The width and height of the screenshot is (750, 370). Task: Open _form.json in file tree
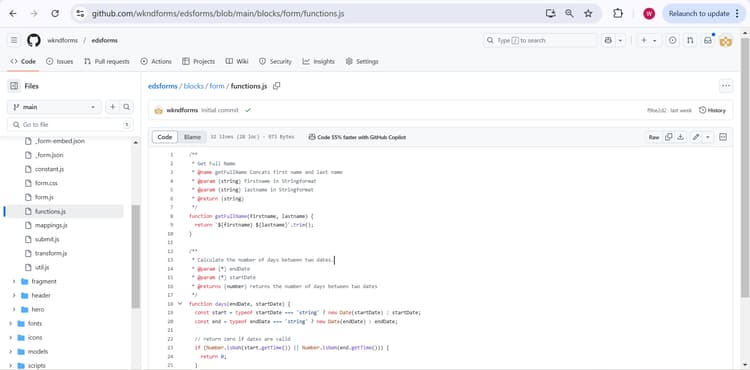49,155
